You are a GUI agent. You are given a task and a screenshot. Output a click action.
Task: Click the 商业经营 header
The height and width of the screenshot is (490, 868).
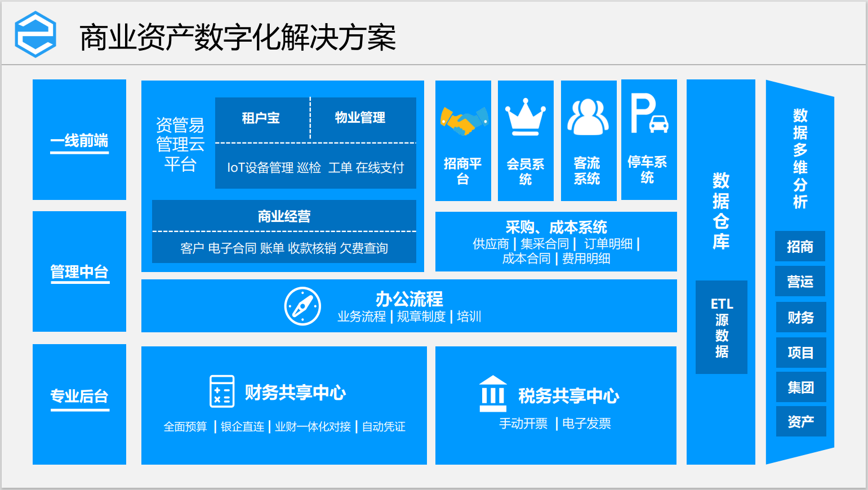[284, 216]
